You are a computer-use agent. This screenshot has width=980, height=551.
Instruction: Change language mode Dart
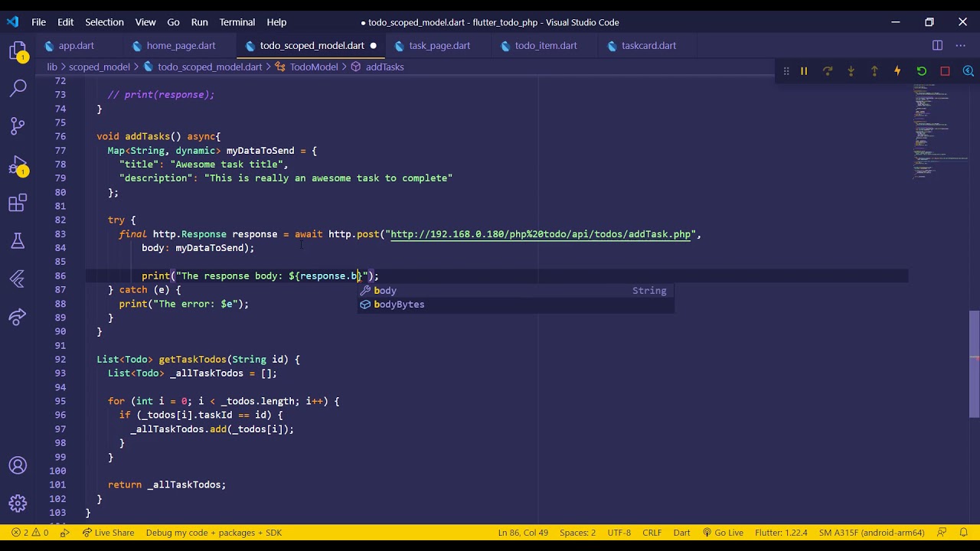(x=681, y=533)
